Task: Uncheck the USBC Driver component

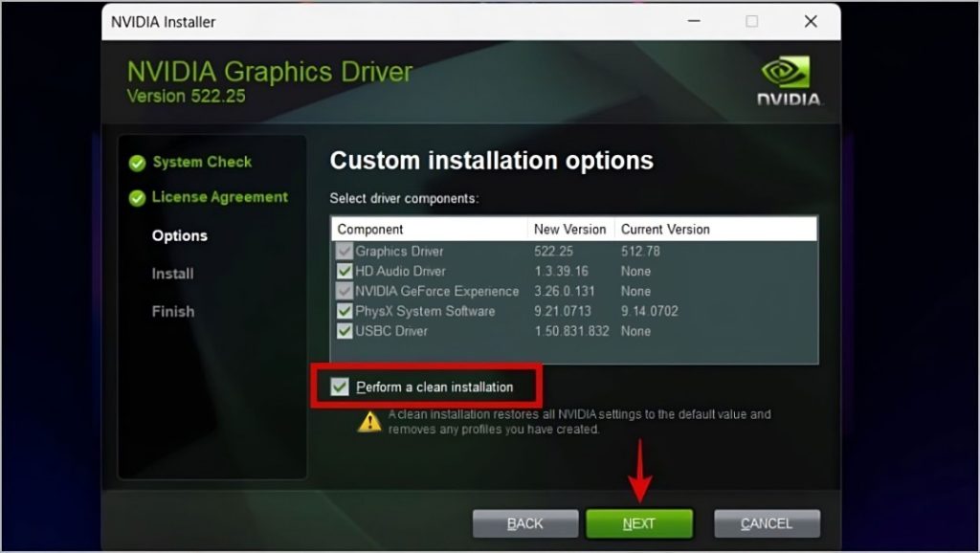Action: (x=345, y=331)
